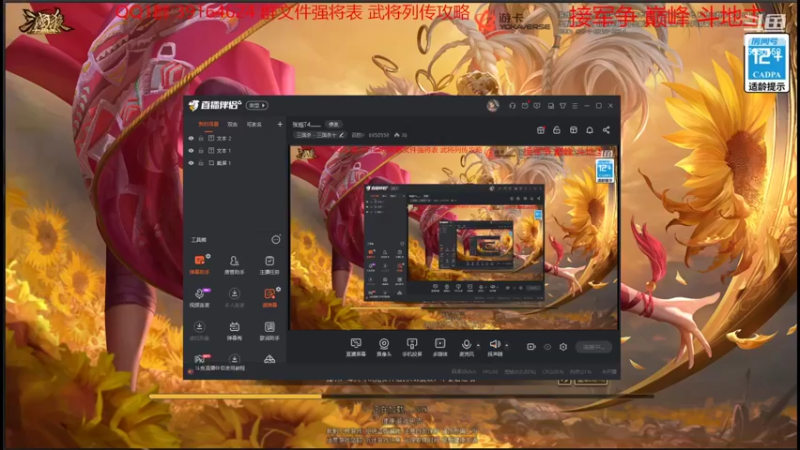Add 多媒体 media source
This screenshot has width=800, height=450.
click(440, 347)
